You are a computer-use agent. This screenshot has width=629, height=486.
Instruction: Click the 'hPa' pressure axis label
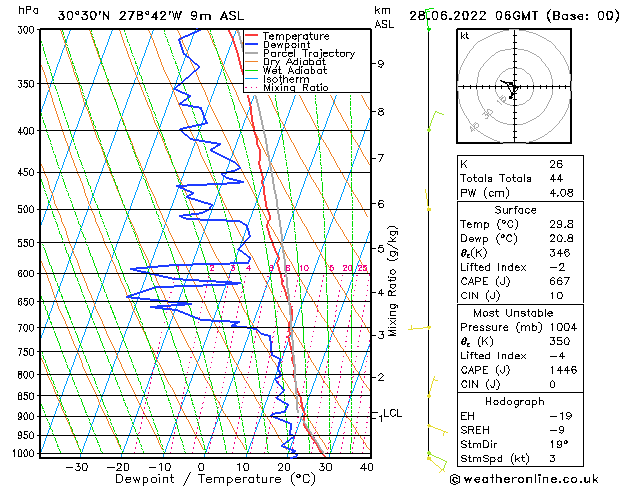[28, 10]
